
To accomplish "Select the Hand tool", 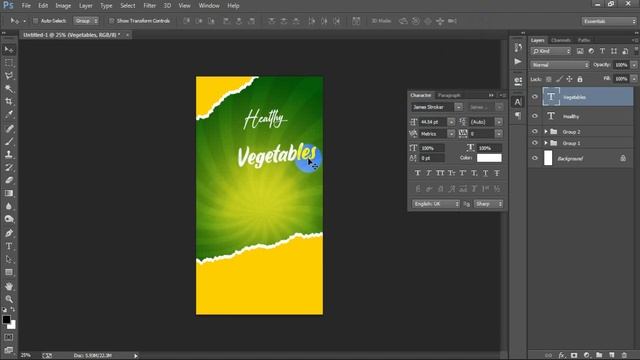I will tap(9, 287).
